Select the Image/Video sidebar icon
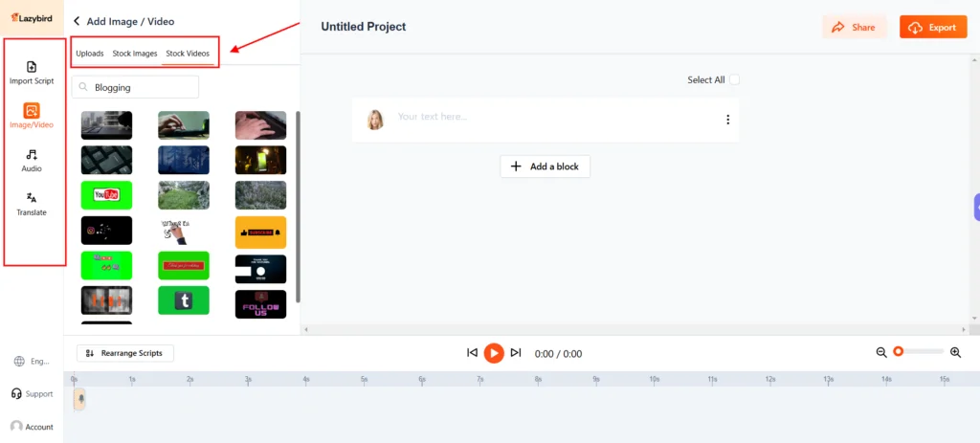Image resolution: width=980 pixels, height=443 pixels. point(32,116)
